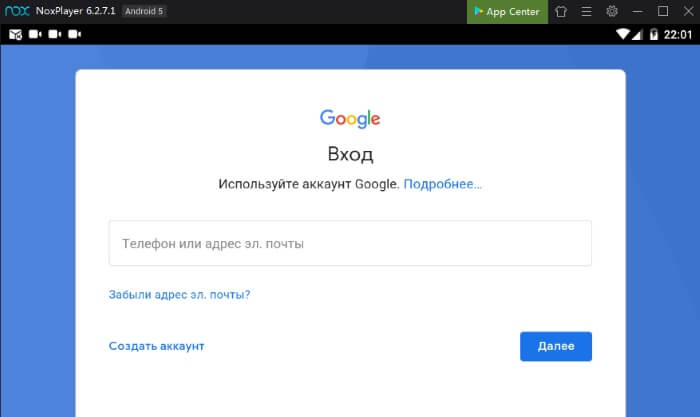The width and height of the screenshot is (700, 417).
Task: Open NoxPlayer settings gear
Action: click(x=612, y=11)
